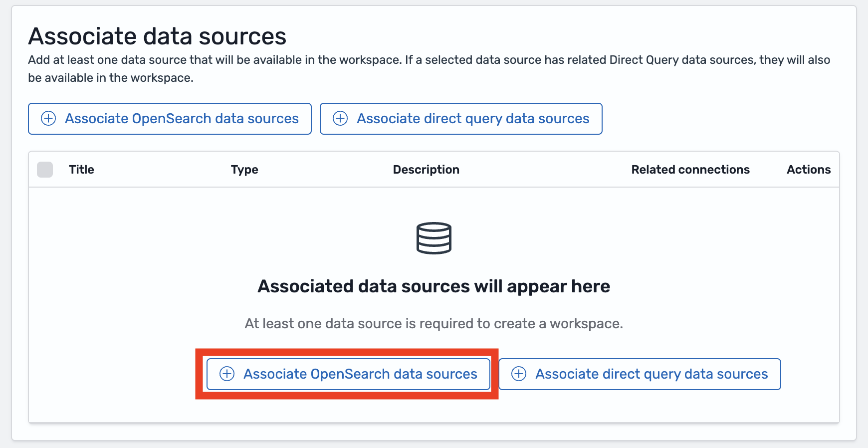Click the Related connections column header

pos(690,170)
